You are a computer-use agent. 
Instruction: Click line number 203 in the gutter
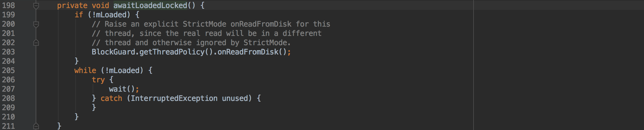[8, 52]
